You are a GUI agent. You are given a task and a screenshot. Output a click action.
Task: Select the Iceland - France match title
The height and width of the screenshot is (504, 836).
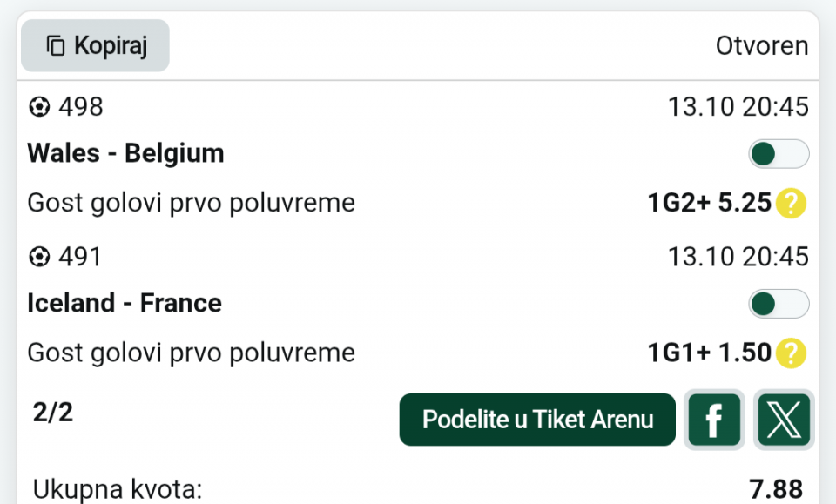point(125,304)
